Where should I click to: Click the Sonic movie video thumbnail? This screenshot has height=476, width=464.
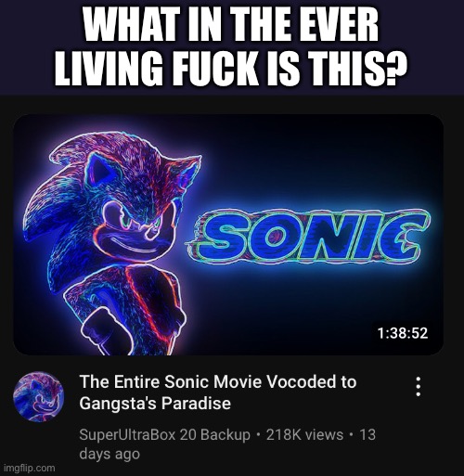(228, 235)
